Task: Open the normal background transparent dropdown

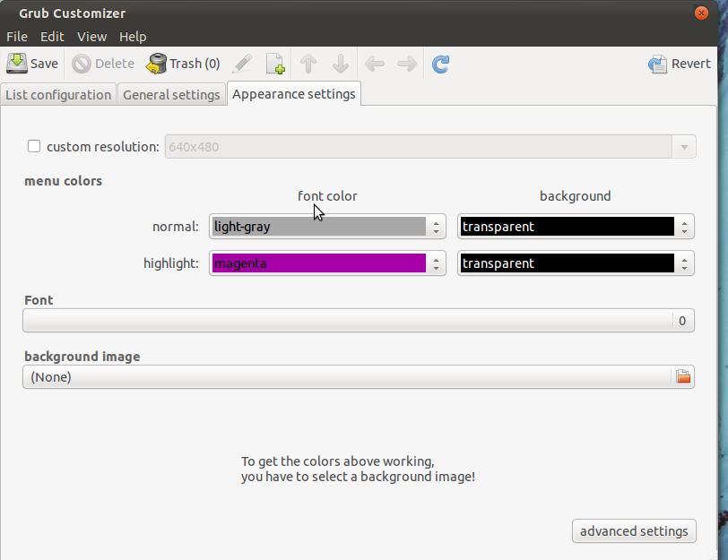Action: (576, 227)
